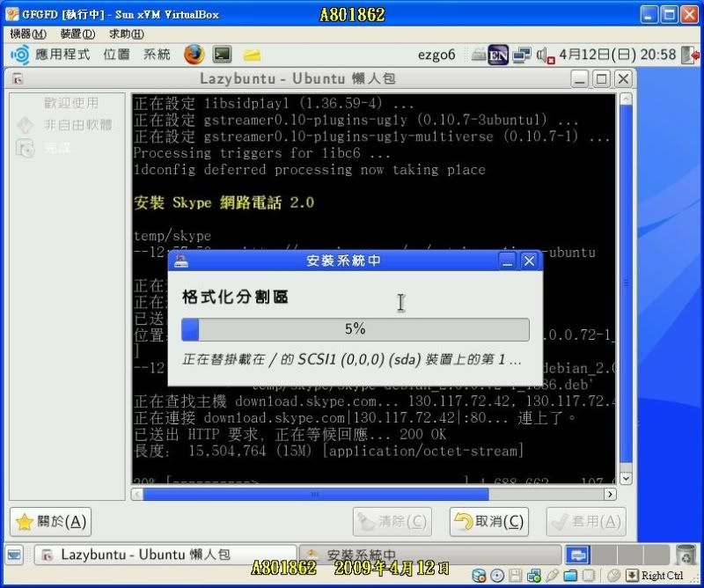Click the ezgo6 user name in panel
The height and width of the screenshot is (588, 704).
click(436, 55)
